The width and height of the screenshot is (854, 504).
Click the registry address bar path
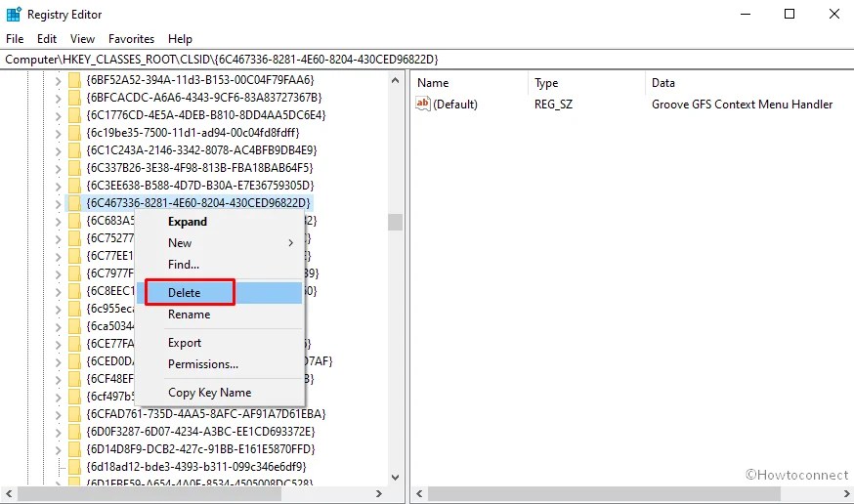click(x=222, y=59)
